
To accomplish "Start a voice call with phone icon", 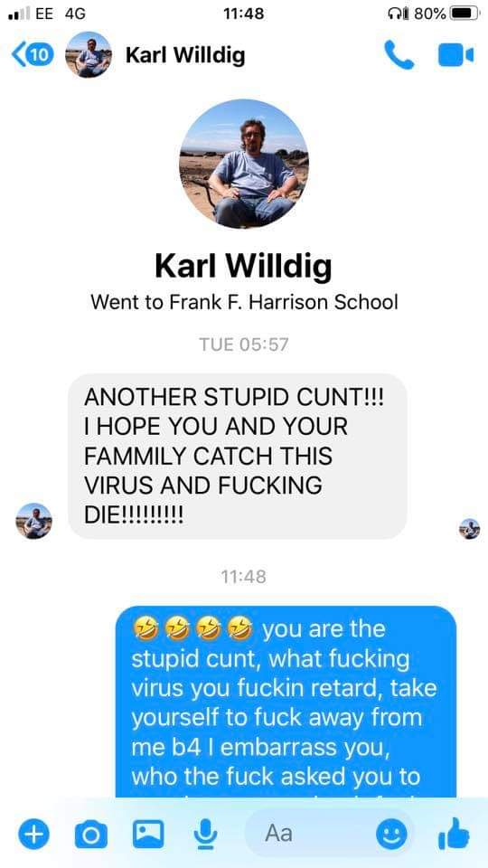I will (399, 55).
